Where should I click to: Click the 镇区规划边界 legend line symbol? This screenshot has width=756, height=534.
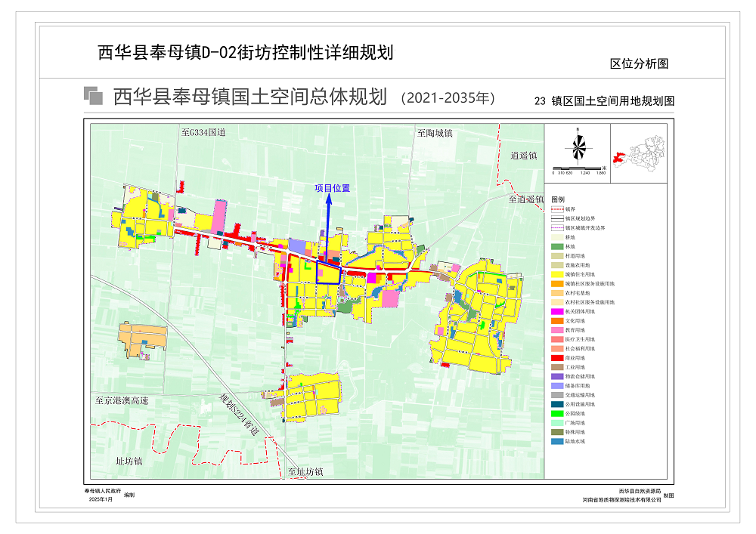(557, 218)
